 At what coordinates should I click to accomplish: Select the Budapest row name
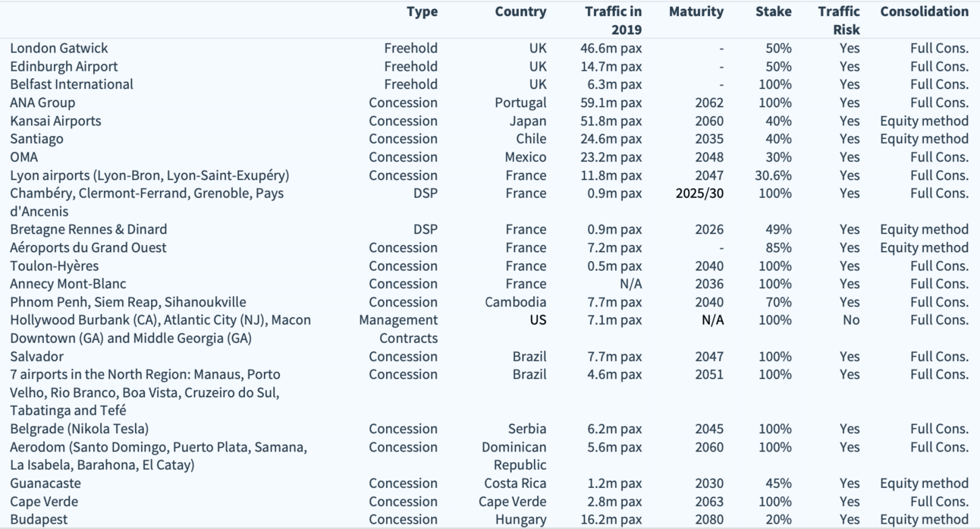coord(39,519)
